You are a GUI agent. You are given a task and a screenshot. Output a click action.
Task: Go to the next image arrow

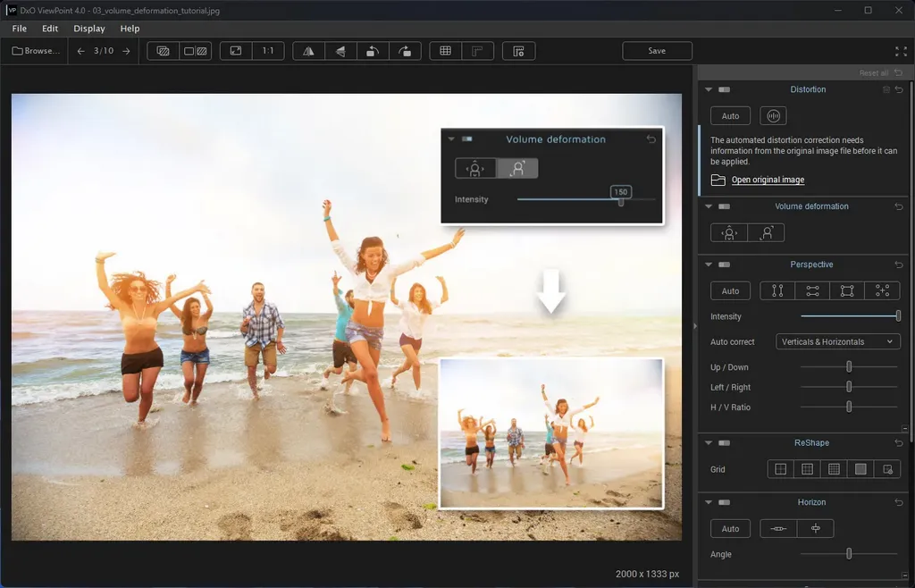126,51
